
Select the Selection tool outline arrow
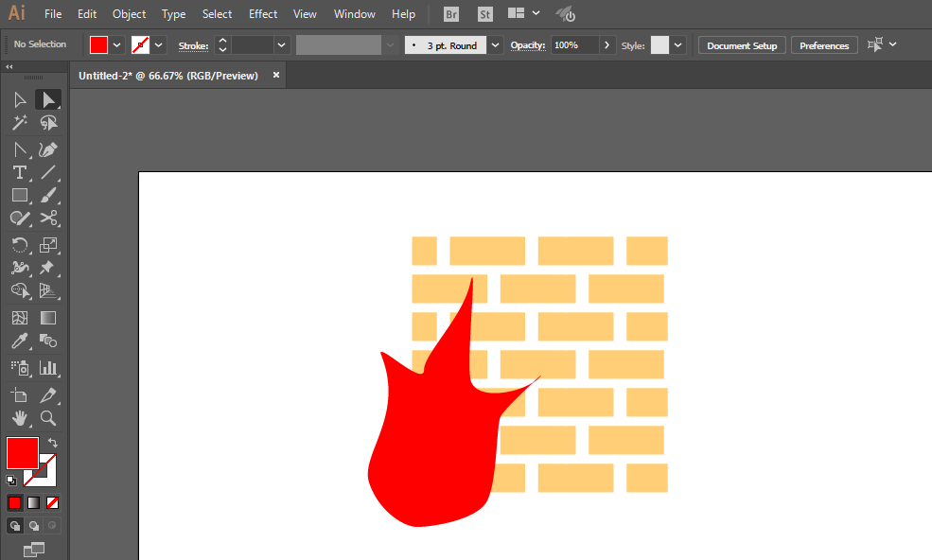click(x=20, y=100)
